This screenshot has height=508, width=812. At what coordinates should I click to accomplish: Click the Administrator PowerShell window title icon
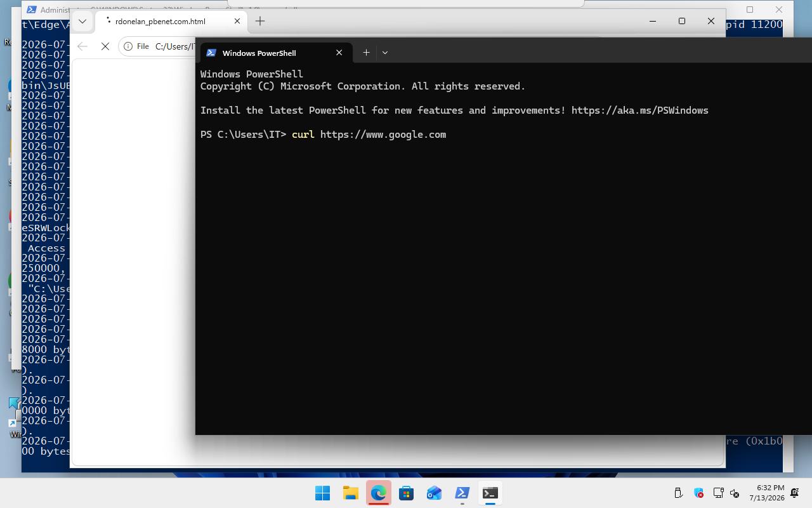pyautogui.click(x=31, y=10)
